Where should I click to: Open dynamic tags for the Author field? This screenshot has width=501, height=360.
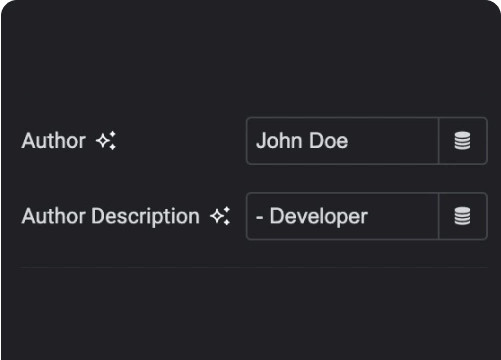click(463, 141)
